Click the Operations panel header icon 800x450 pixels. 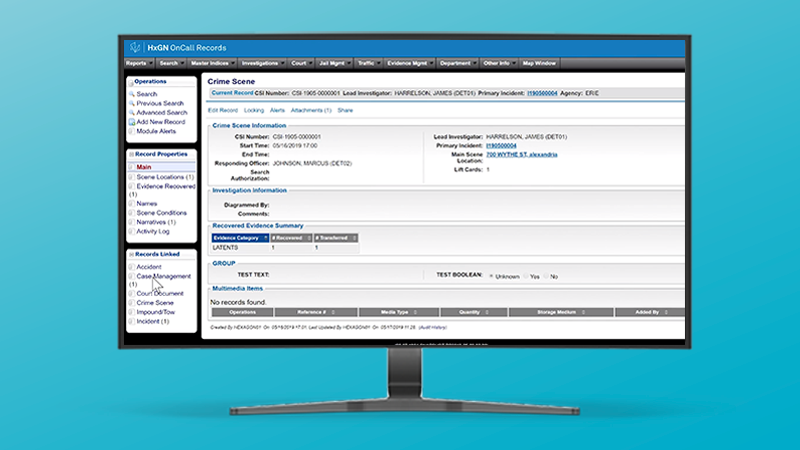click(x=131, y=82)
